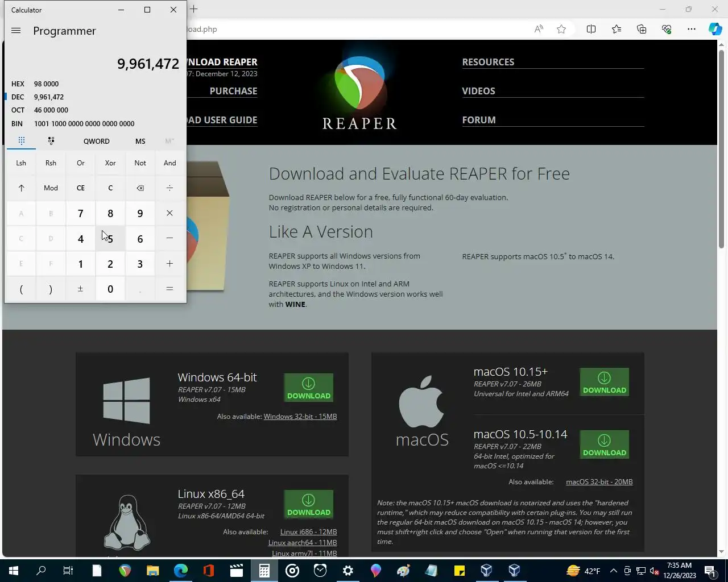The height and width of the screenshot is (582, 728).
Task: Open browser collections icon
Action: 642,29
